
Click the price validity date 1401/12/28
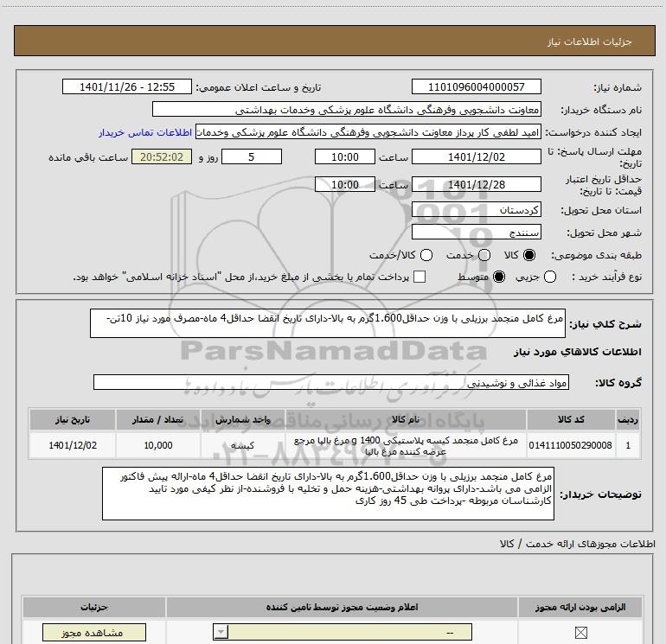tap(476, 185)
